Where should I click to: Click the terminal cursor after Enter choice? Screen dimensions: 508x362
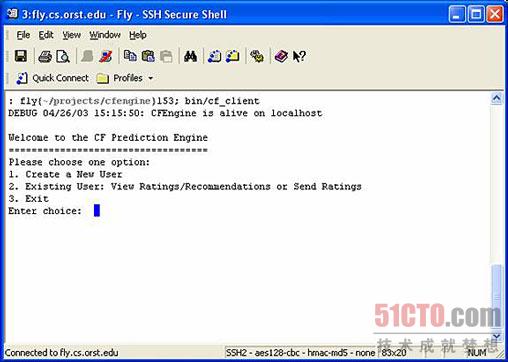point(97,210)
